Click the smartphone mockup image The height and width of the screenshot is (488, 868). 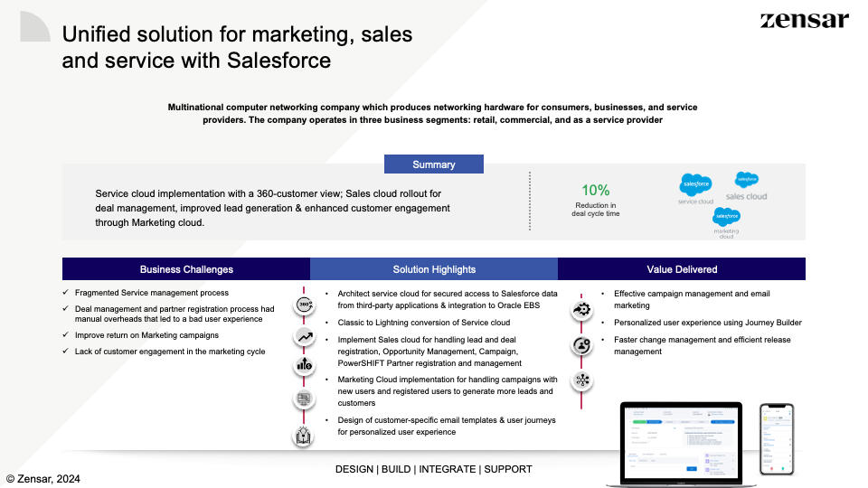point(777,439)
